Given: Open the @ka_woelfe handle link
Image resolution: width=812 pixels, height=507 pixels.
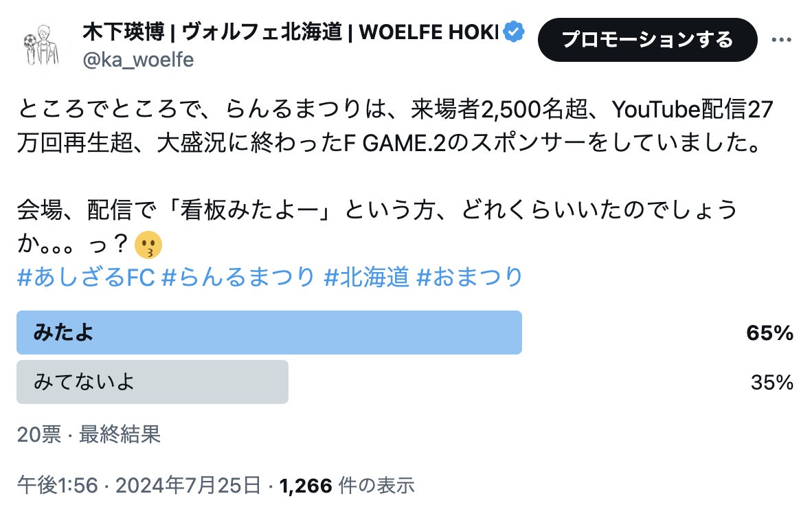Looking at the screenshot, I should [x=137, y=60].
